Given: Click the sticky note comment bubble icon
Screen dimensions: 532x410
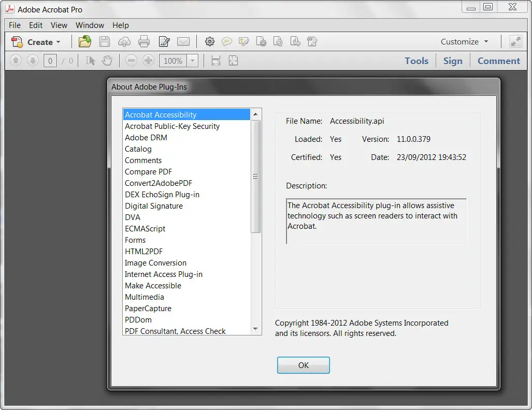Looking at the screenshot, I should [x=227, y=41].
